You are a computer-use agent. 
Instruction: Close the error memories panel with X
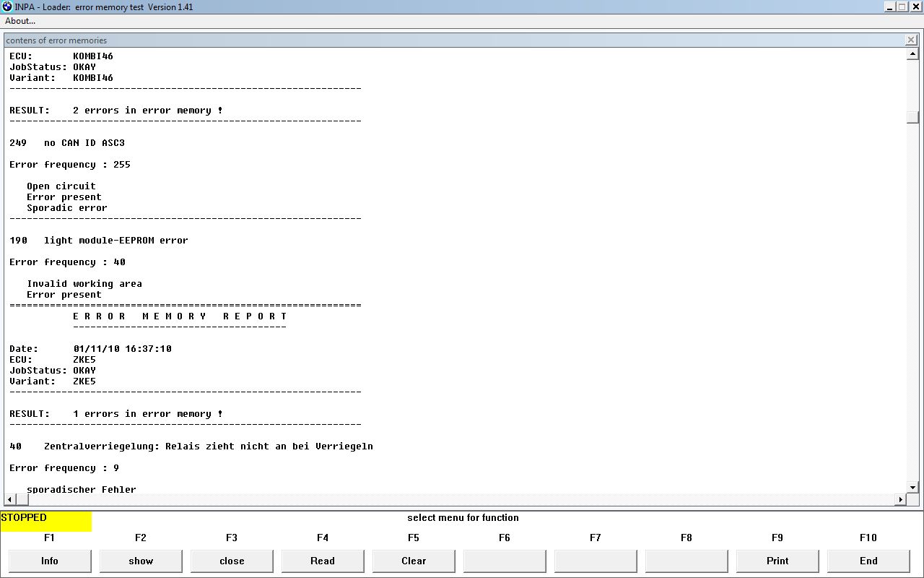[x=911, y=40]
